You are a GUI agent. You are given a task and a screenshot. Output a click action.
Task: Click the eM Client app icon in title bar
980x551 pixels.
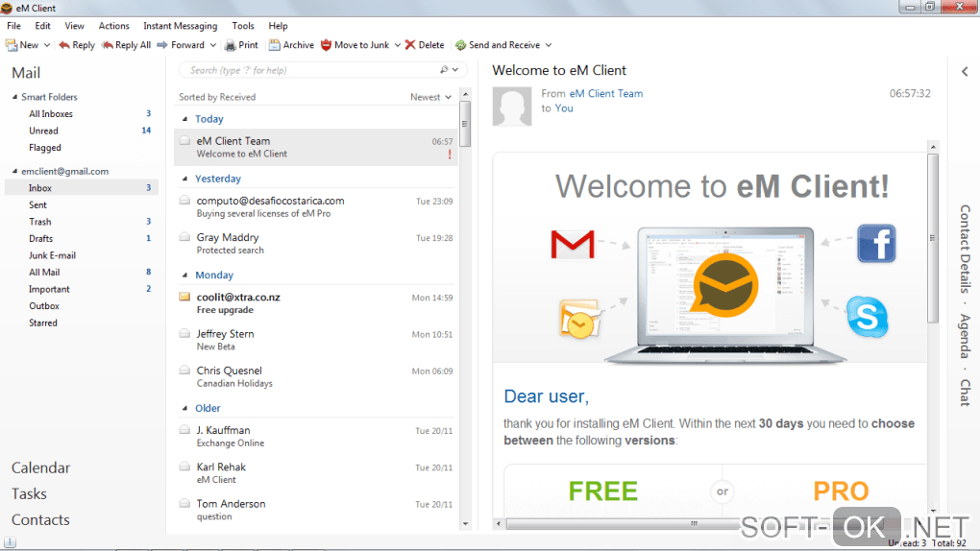click(7, 8)
